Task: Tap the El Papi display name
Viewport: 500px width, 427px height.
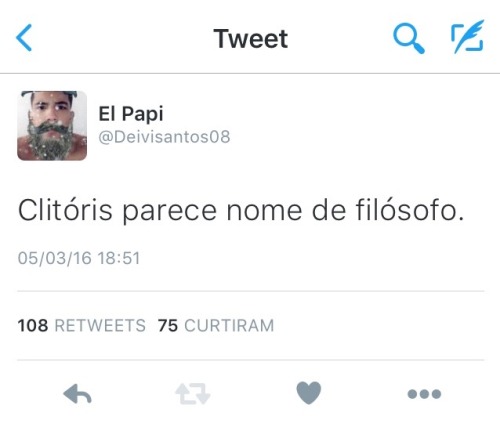Action: [131, 114]
